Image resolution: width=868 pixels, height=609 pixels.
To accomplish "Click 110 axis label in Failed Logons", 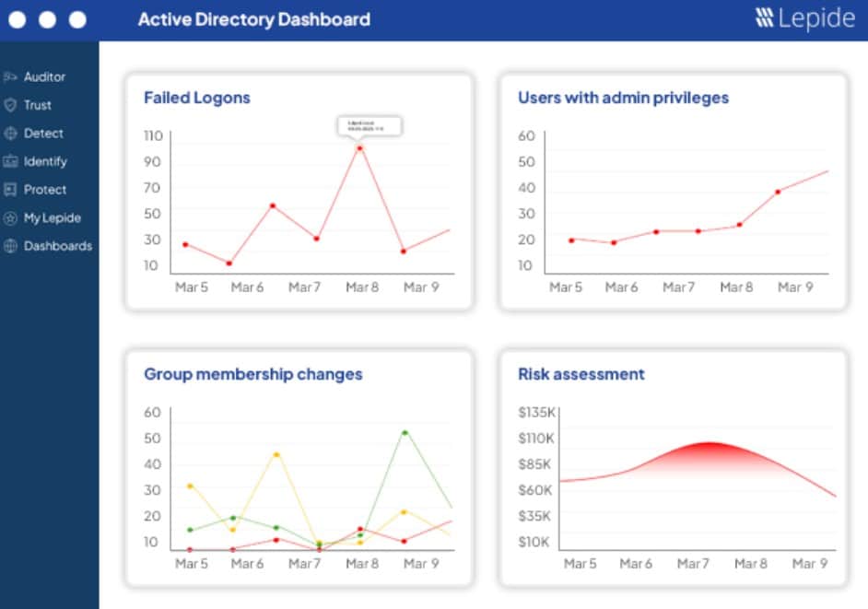I will [153, 136].
